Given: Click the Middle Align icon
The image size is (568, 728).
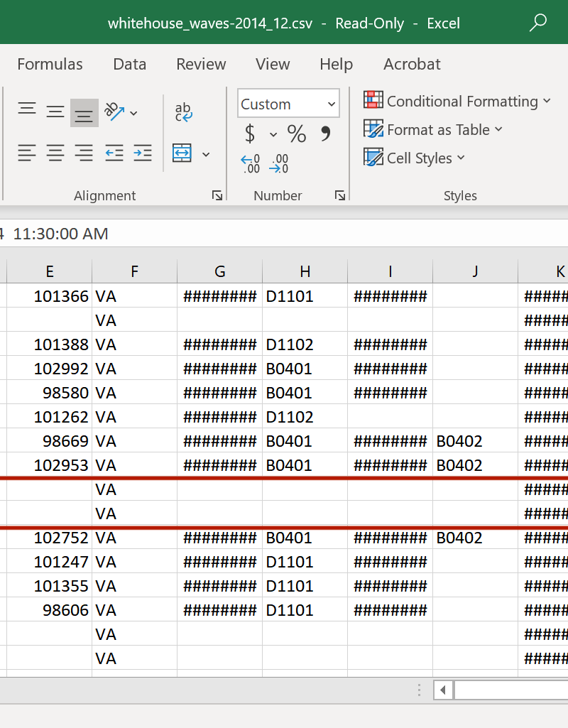Looking at the screenshot, I should coord(55,112).
